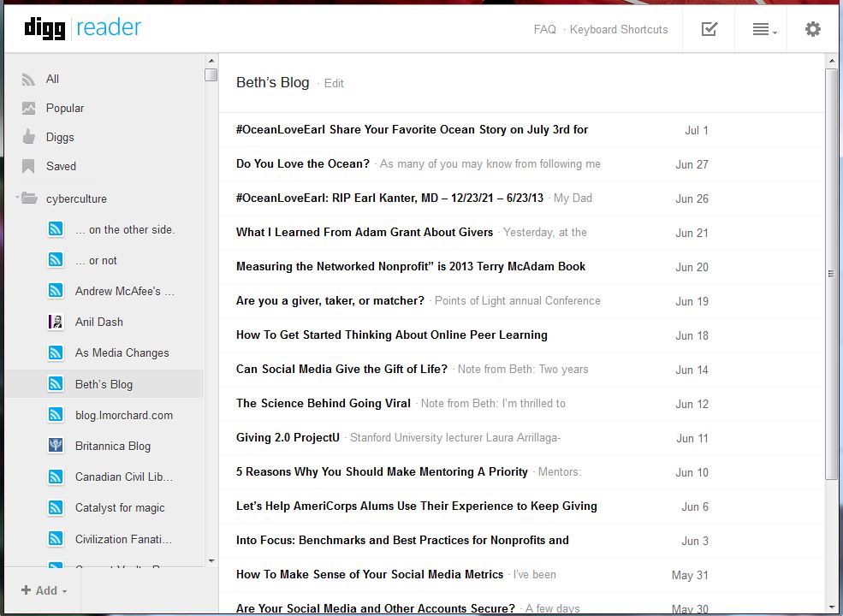Open the Canadian Civil Lib feed
Viewport: 843px width, 616px height.
[123, 477]
